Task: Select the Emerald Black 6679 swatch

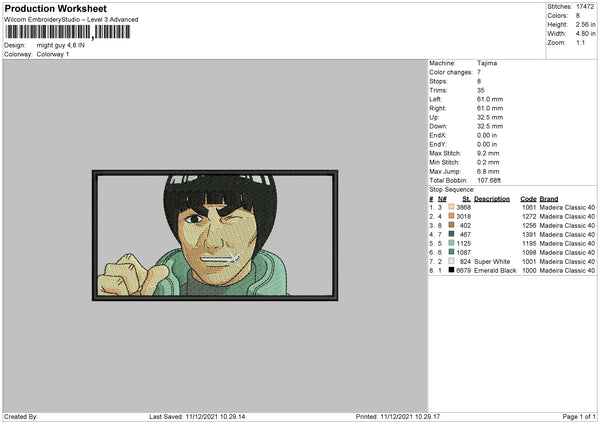Action: tap(451, 270)
